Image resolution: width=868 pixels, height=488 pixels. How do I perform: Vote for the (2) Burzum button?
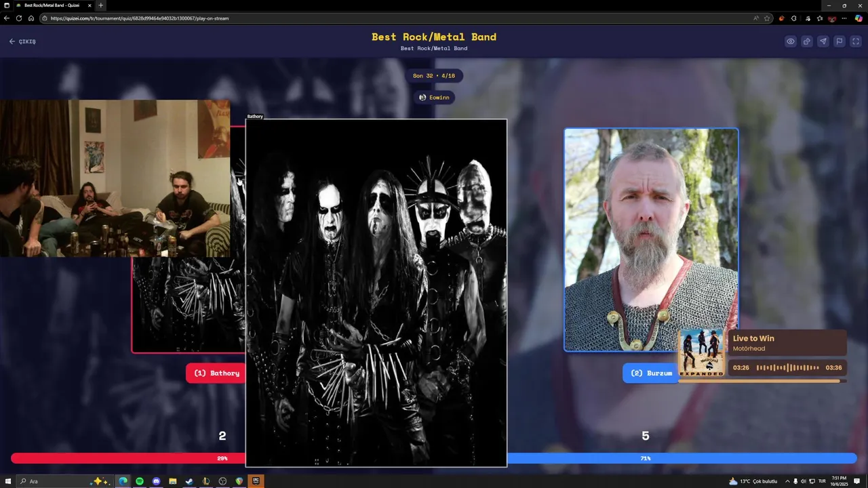point(651,373)
